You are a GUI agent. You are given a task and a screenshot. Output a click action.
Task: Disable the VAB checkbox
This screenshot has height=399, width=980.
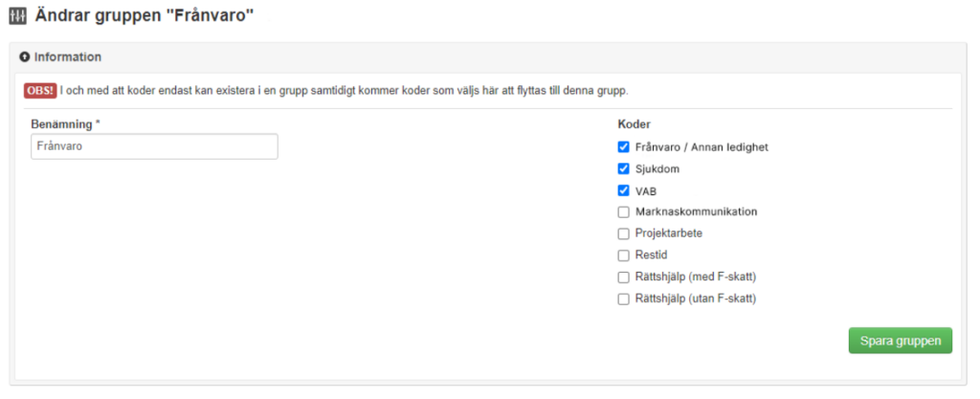pos(624,190)
